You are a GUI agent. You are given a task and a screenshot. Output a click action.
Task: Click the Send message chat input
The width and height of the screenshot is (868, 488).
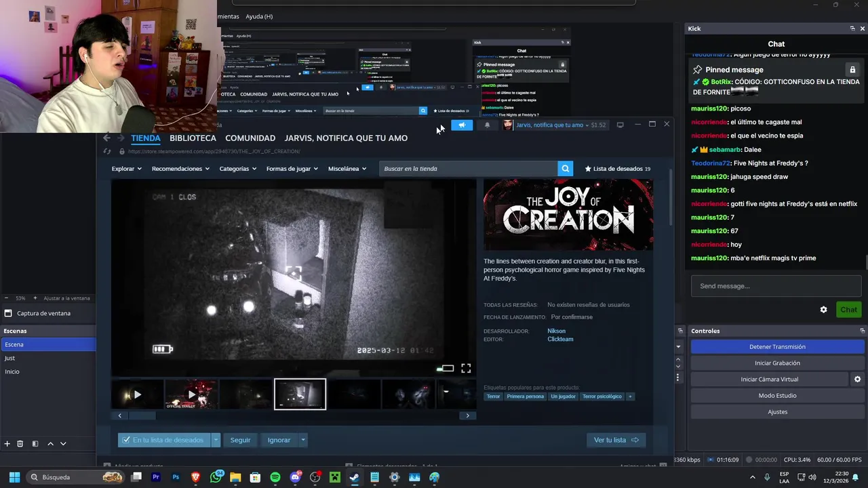[x=776, y=286]
